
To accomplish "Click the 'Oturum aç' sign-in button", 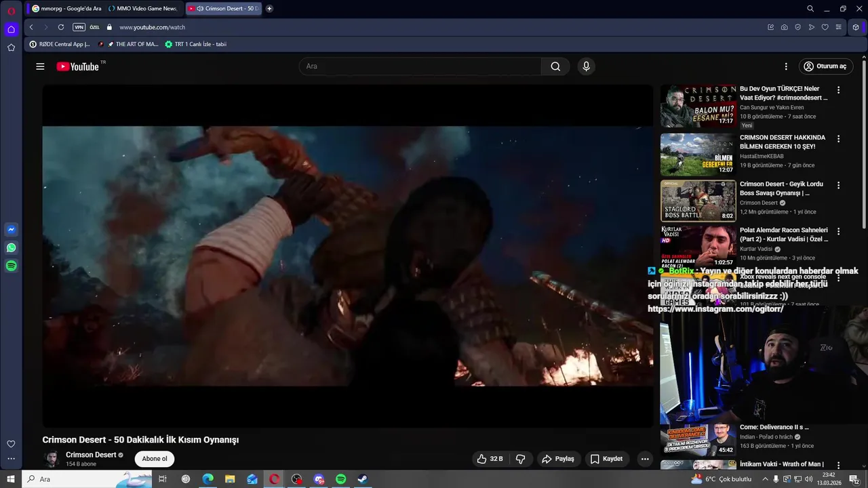I will coord(825,66).
